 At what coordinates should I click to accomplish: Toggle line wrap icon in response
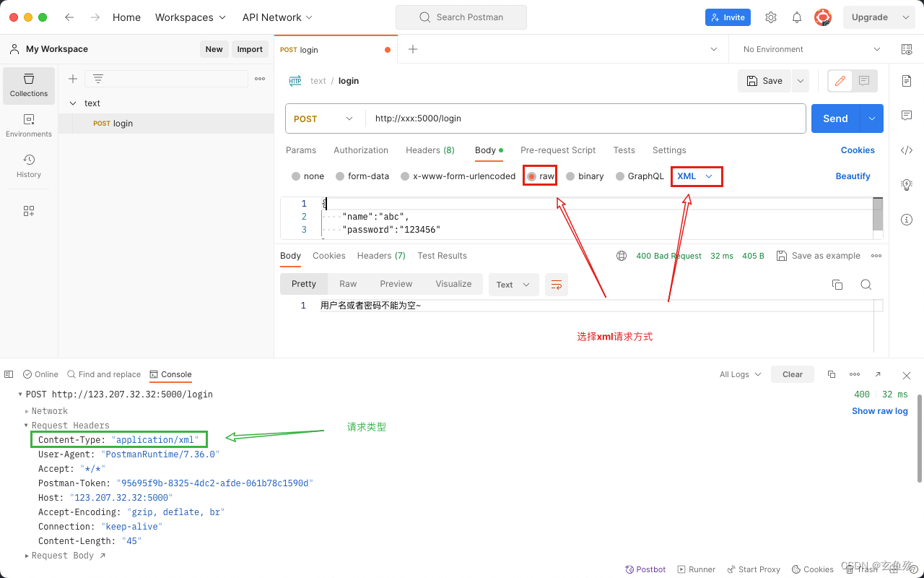557,285
